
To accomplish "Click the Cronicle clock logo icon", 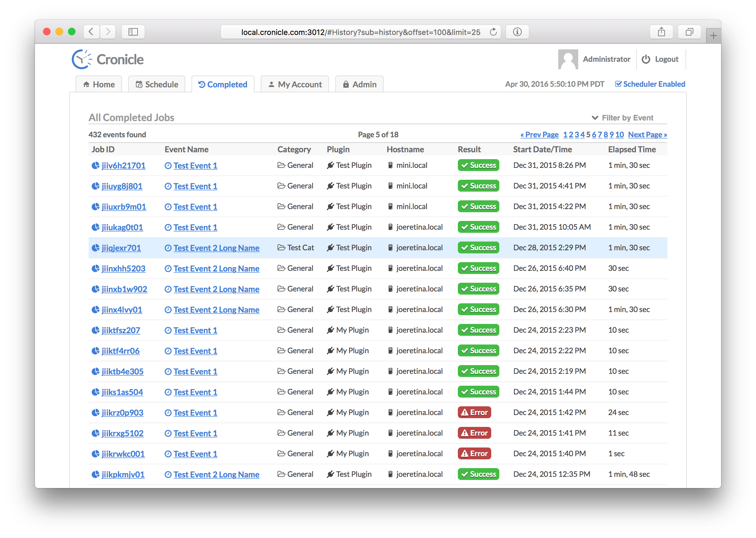I will (82, 60).
